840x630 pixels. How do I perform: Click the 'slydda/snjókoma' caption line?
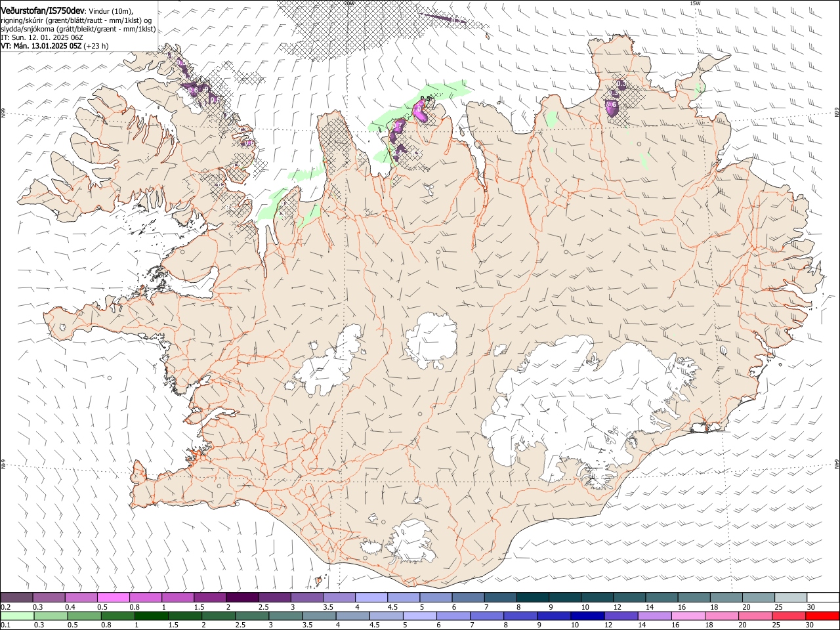pos(78,29)
